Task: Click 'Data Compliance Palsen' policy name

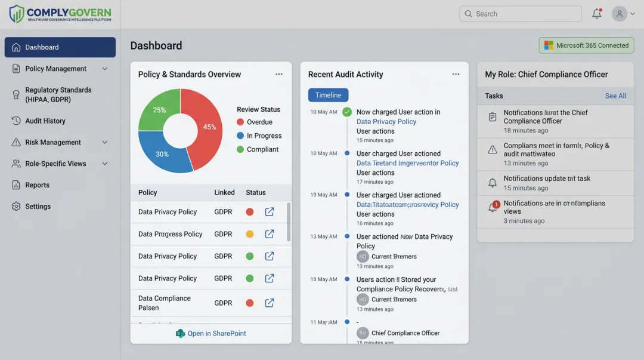Action: 165,303
